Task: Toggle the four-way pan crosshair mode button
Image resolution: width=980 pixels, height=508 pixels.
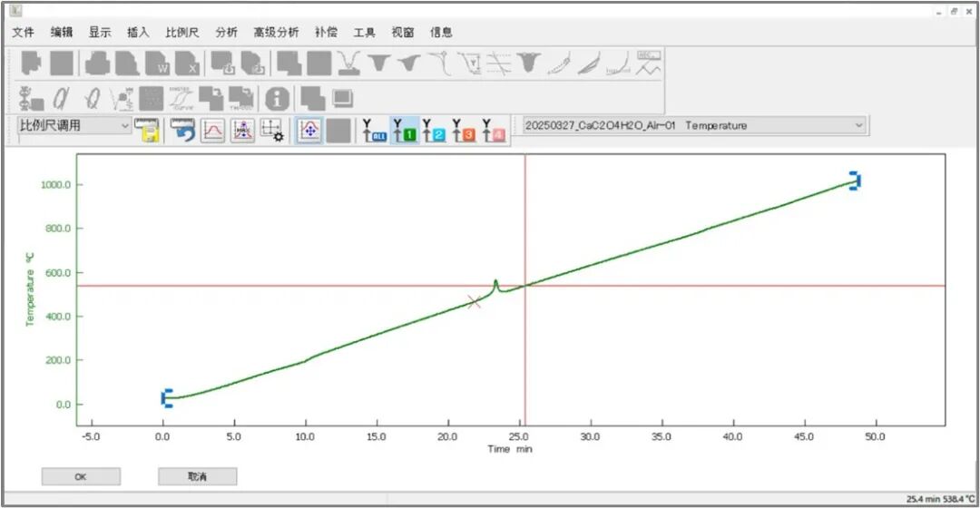Action: [309, 131]
